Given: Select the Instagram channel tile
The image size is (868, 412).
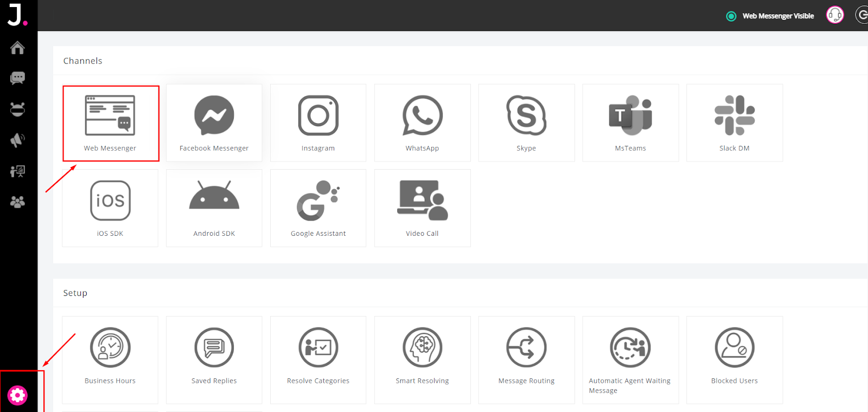Looking at the screenshot, I should coord(318,123).
